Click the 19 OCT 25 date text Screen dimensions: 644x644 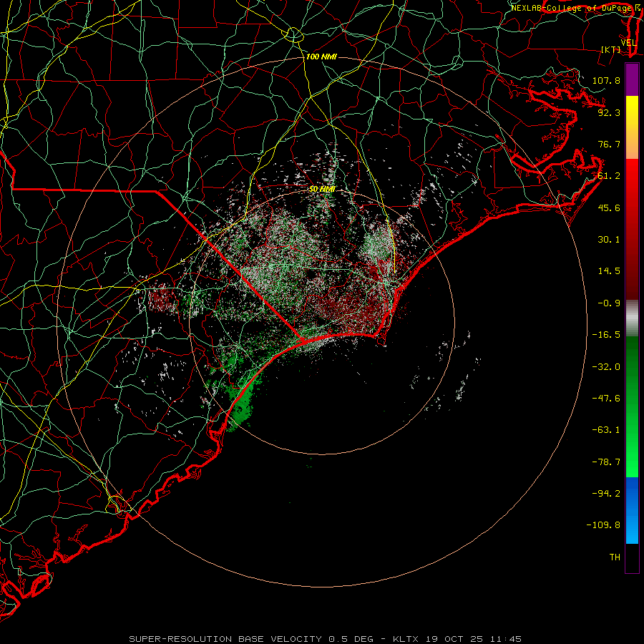coord(454,639)
